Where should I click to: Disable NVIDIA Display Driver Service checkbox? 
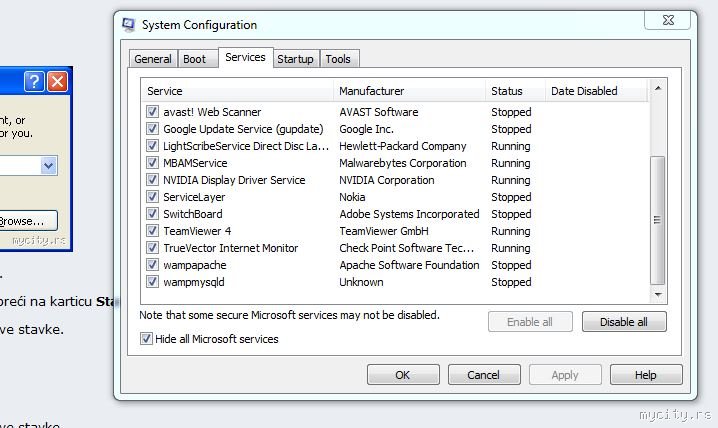click(152, 179)
